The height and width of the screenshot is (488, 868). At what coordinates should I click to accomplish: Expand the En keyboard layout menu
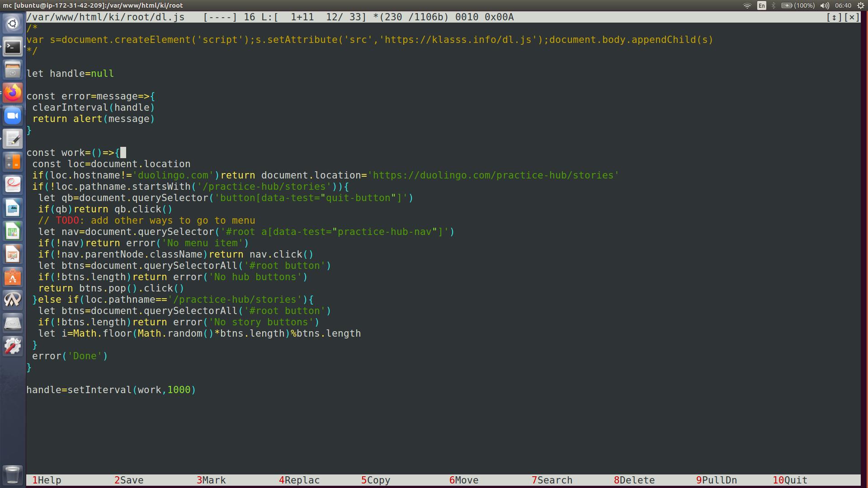pyautogui.click(x=762, y=5)
